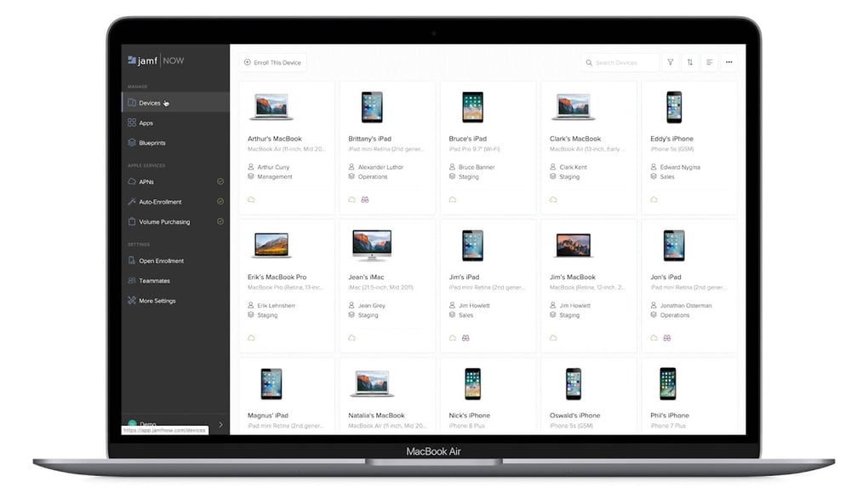Open the Open Enrollment setting
This screenshot has height=488, width=868.
(x=175, y=261)
